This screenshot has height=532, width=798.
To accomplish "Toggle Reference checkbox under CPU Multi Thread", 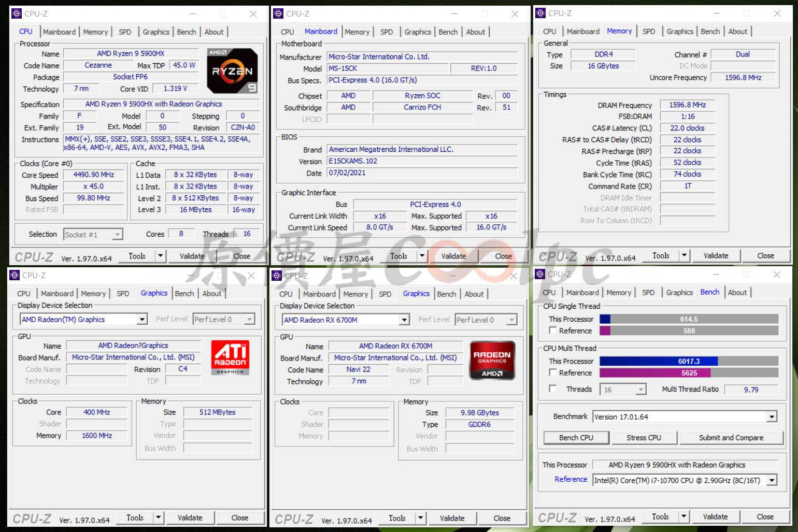I will (x=553, y=372).
